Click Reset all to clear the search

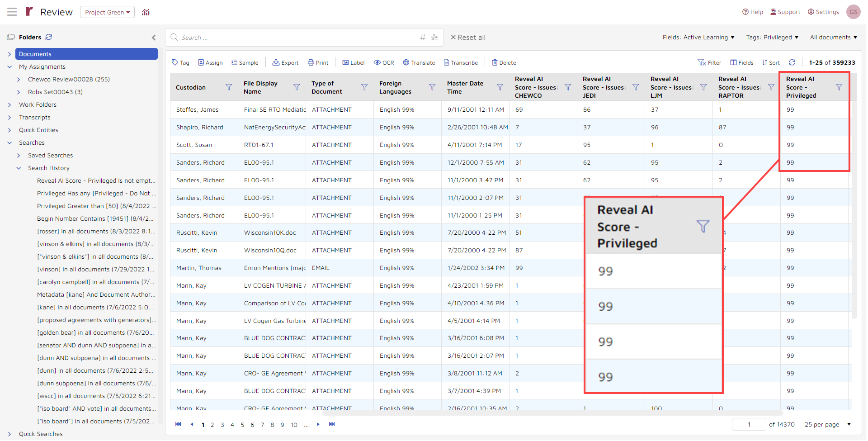pyautogui.click(x=468, y=37)
